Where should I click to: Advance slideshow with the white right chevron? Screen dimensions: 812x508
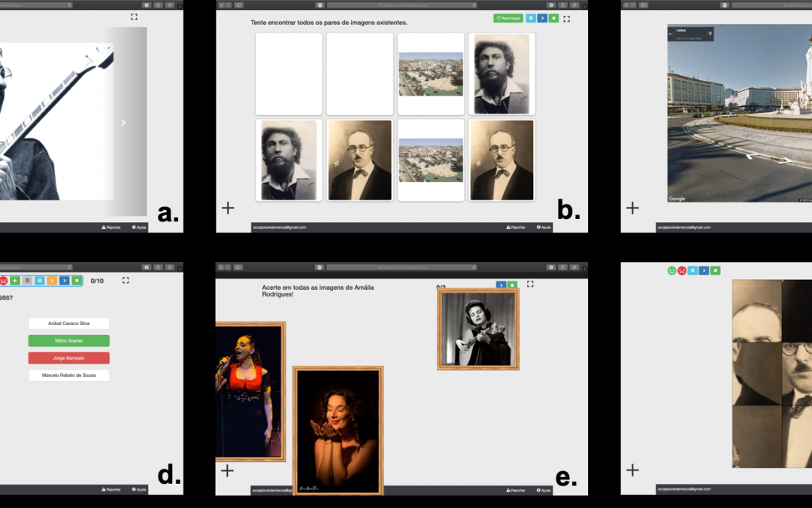click(x=123, y=123)
